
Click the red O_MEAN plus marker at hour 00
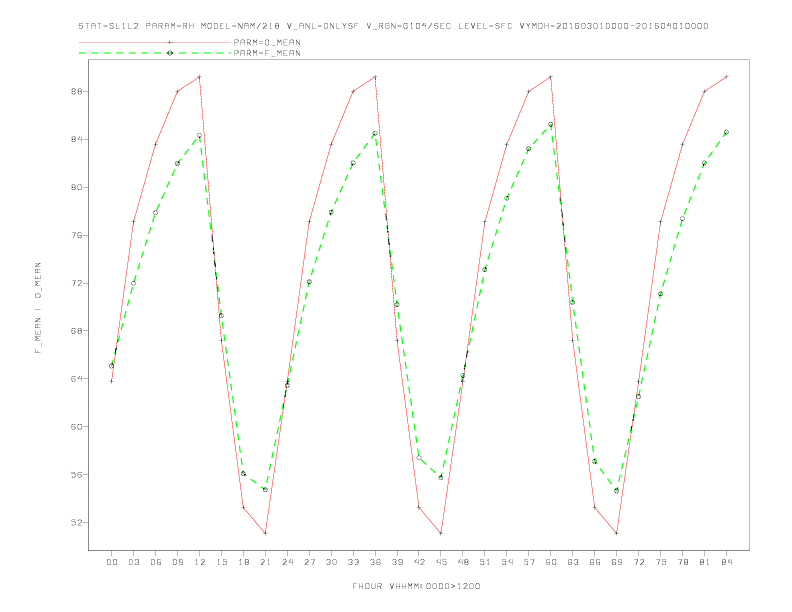pyautogui.click(x=112, y=381)
